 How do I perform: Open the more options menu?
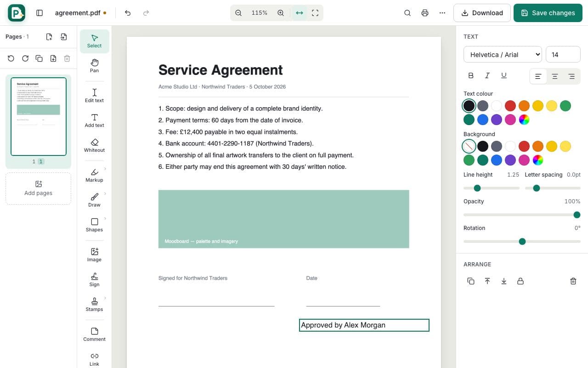442,13
